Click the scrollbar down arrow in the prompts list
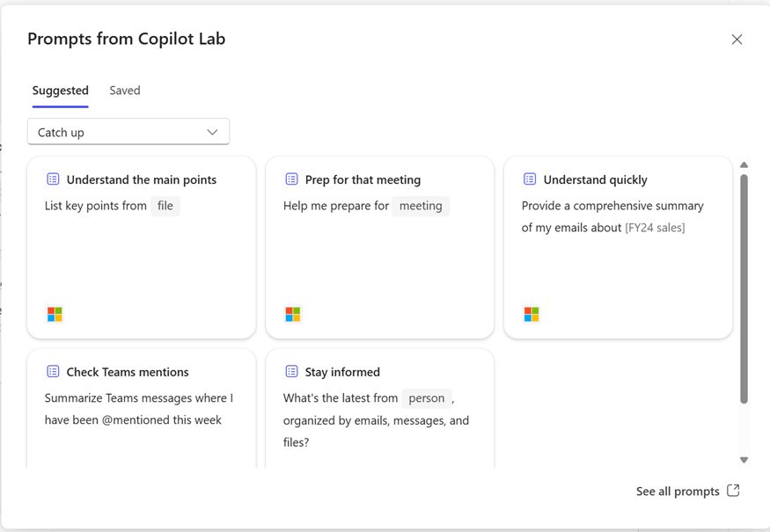This screenshot has width=770, height=532. [x=744, y=460]
